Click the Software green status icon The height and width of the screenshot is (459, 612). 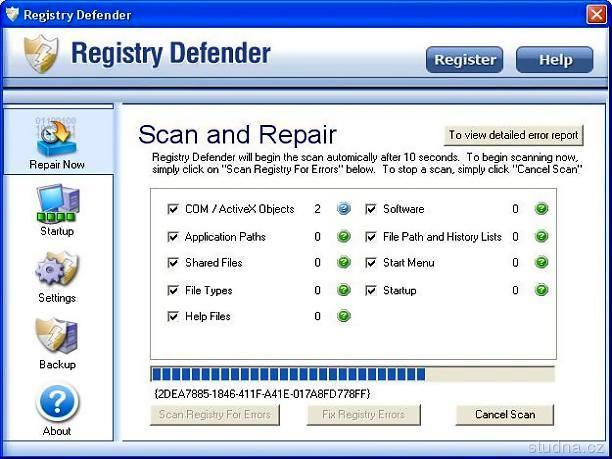(x=541, y=209)
